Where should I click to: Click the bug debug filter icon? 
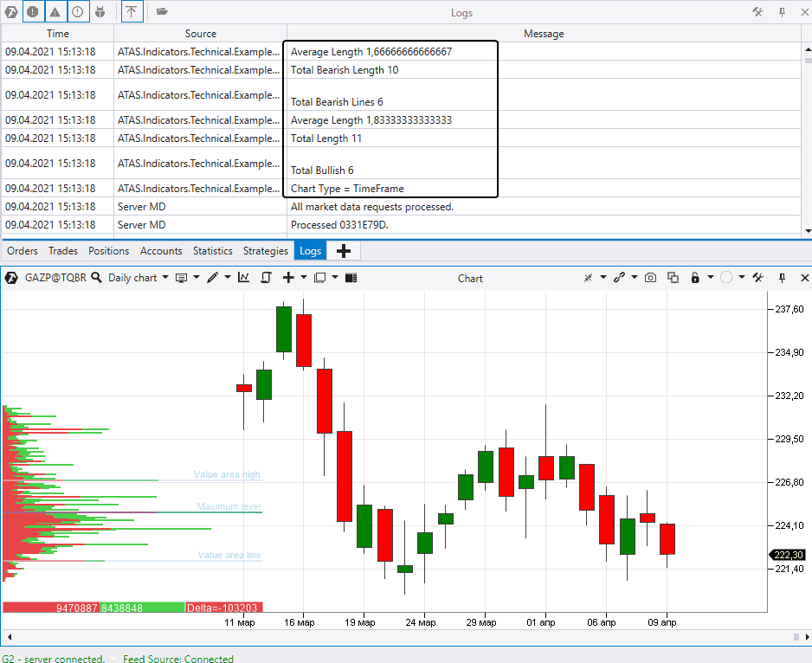[100, 12]
